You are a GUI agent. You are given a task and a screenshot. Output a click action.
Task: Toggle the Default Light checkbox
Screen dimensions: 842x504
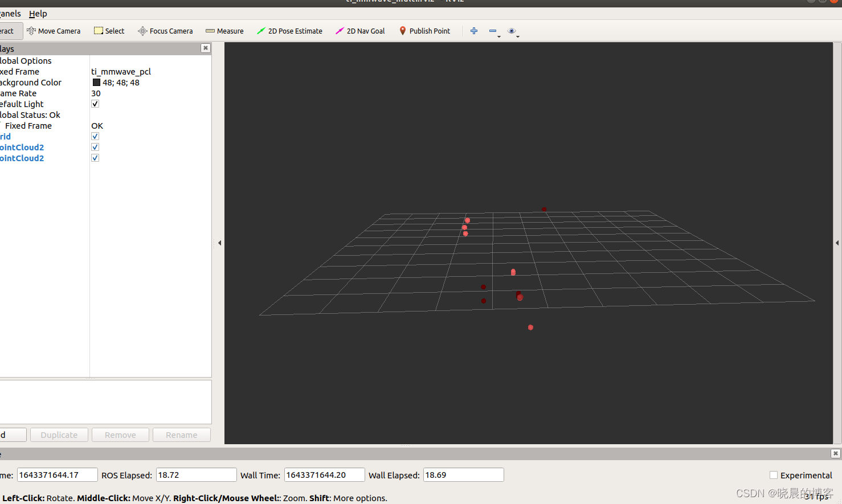pos(95,104)
